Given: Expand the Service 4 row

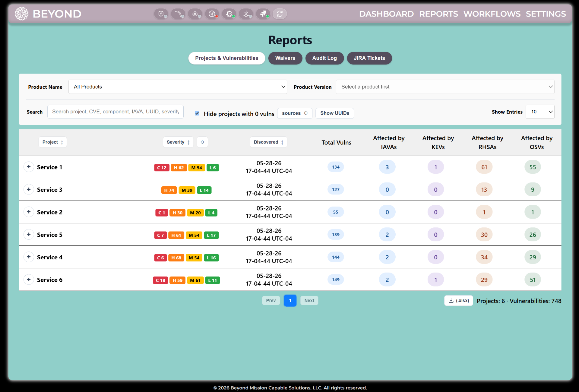Looking at the screenshot, I should pos(29,257).
